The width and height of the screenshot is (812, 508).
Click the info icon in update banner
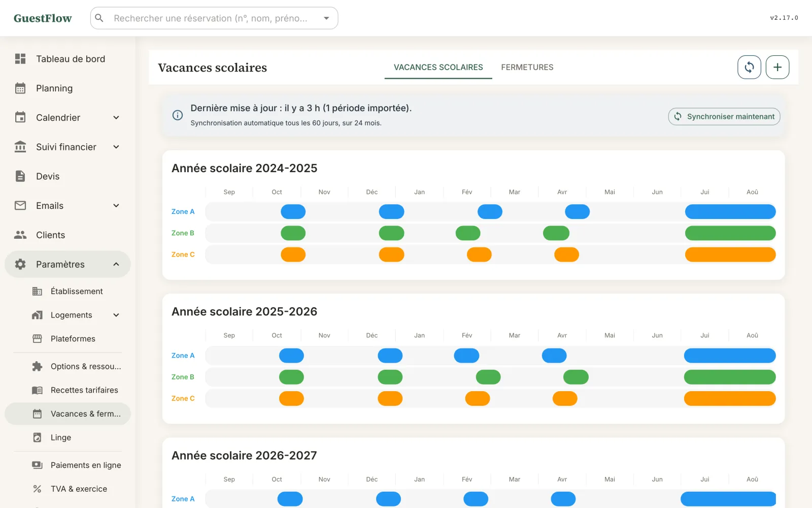click(178, 115)
